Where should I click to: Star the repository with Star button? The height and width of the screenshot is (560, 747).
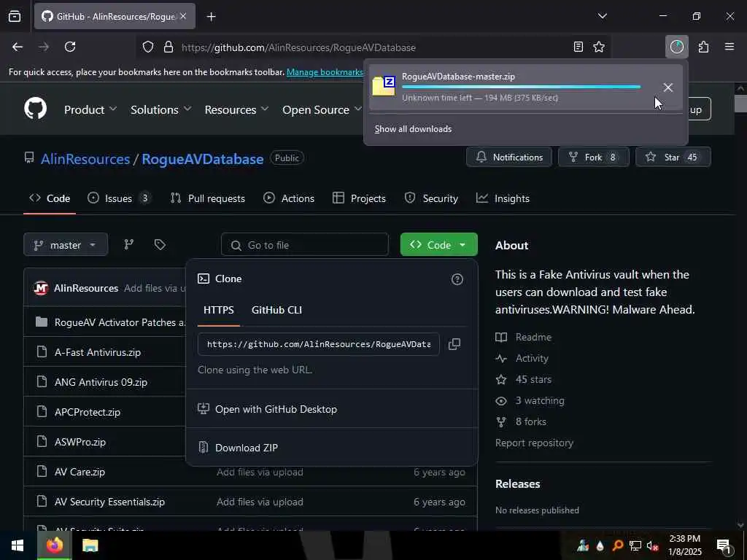[673, 157]
